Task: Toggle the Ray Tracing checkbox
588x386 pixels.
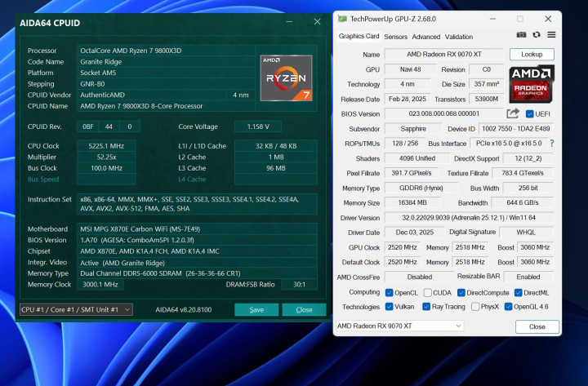Action: 426,307
